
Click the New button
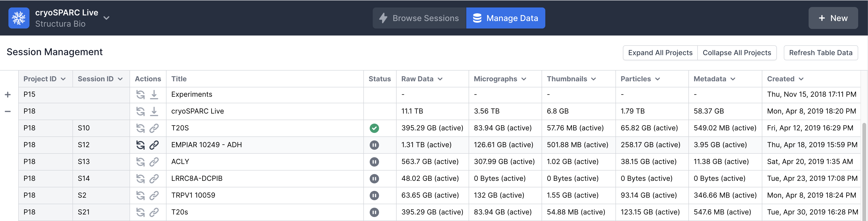tap(833, 18)
